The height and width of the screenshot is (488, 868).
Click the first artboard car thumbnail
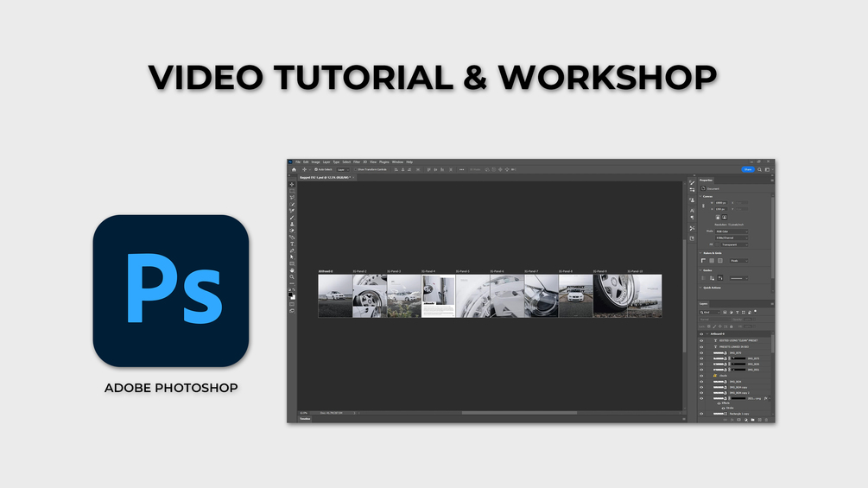pyautogui.click(x=335, y=296)
